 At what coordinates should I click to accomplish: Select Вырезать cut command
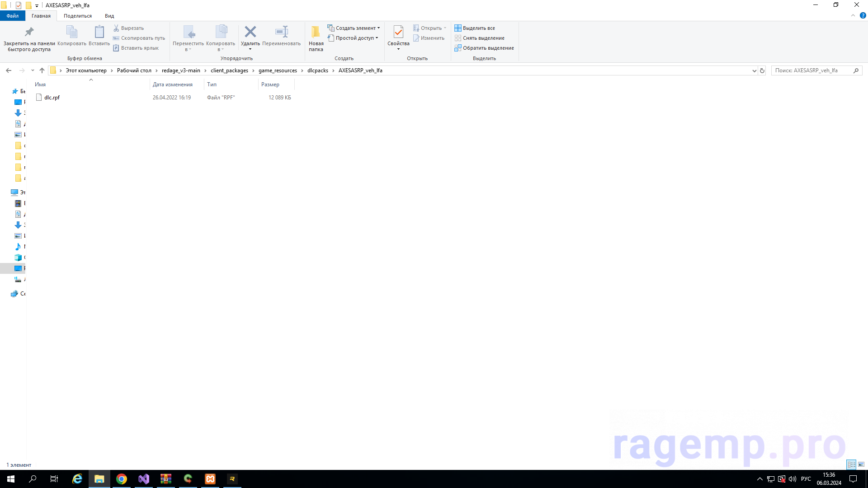128,28
